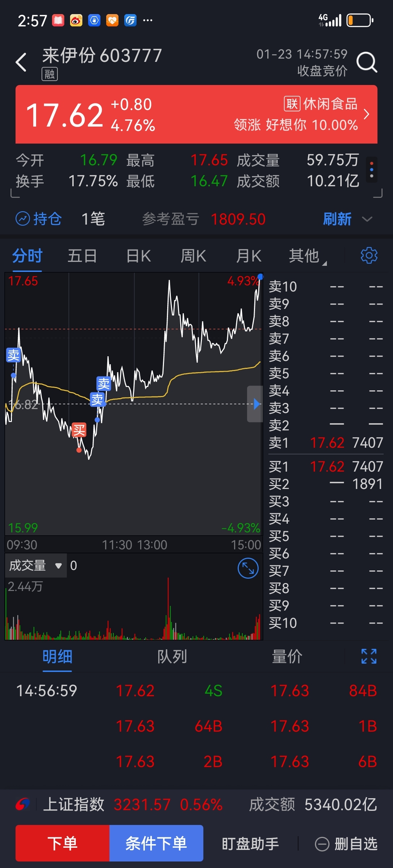The height and width of the screenshot is (868, 393).
Task: Tap 成交额 5340.02亿 market turnover
Action: (x=313, y=804)
